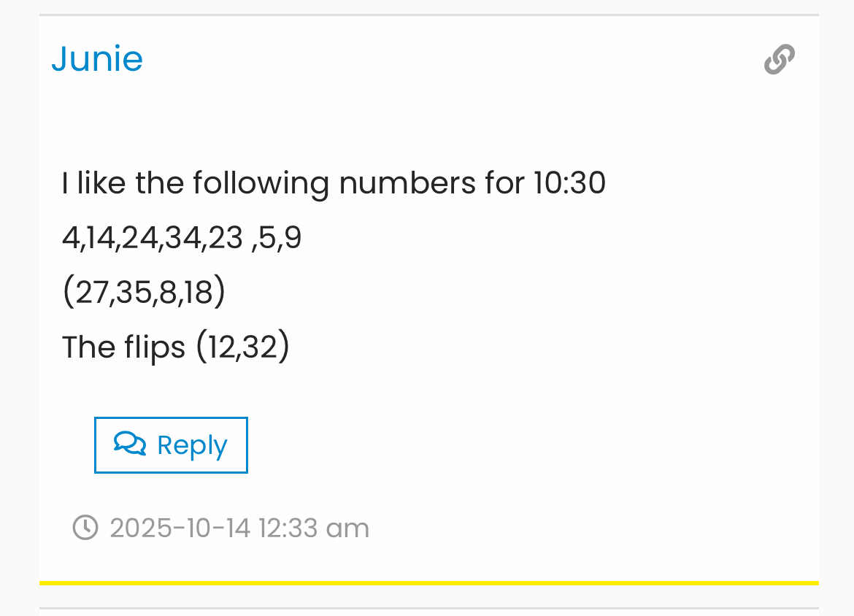Click the clock icon beside the timestamp
854x616 pixels.
tap(85, 528)
